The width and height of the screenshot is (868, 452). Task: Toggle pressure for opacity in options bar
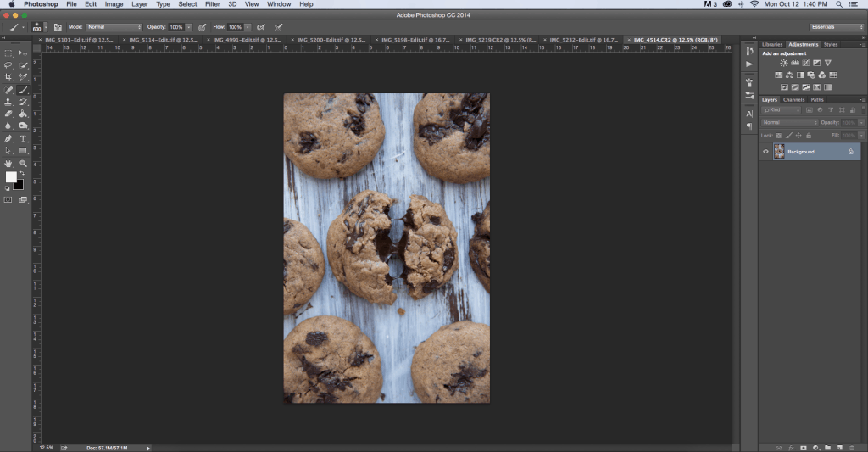click(203, 27)
